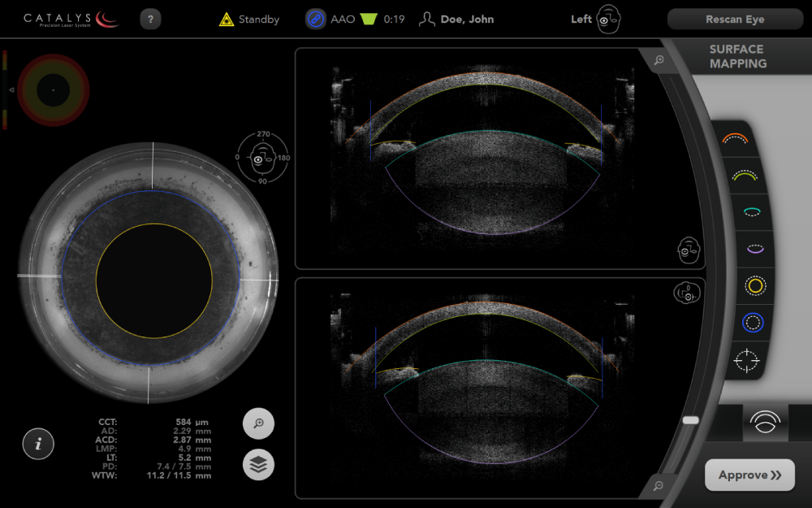
Task: Click the suction ring status thumbnail
Action: pos(53,89)
